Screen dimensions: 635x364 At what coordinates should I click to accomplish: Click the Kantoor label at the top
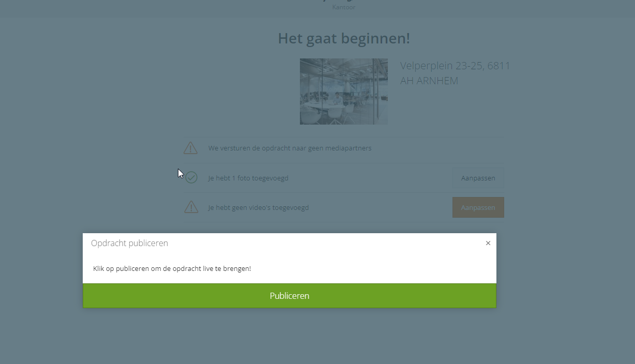click(x=344, y=7)
